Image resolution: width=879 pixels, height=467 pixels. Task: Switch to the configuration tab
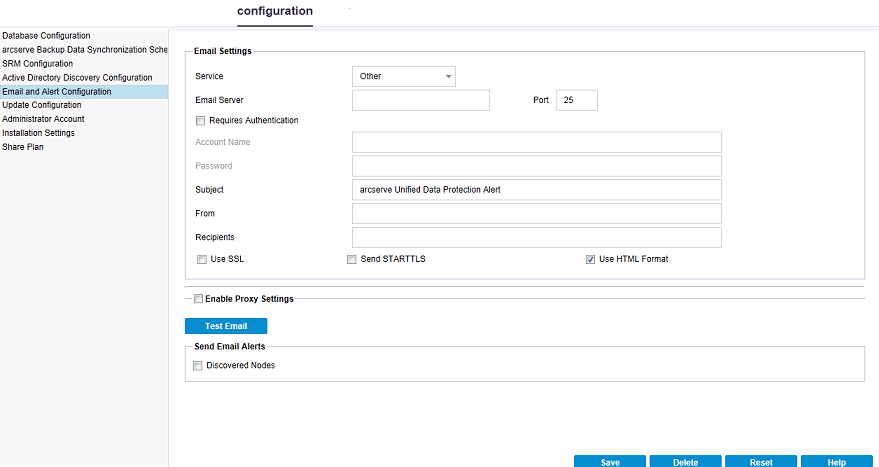(x=274, y=12)
